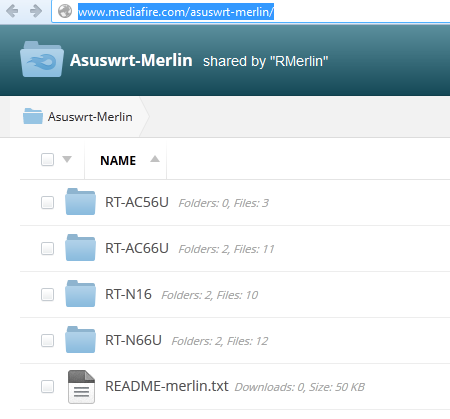Screen dimensions: 450x419
Task: Open the RT-AC66U folder icon
Action: tap(80, 248)
